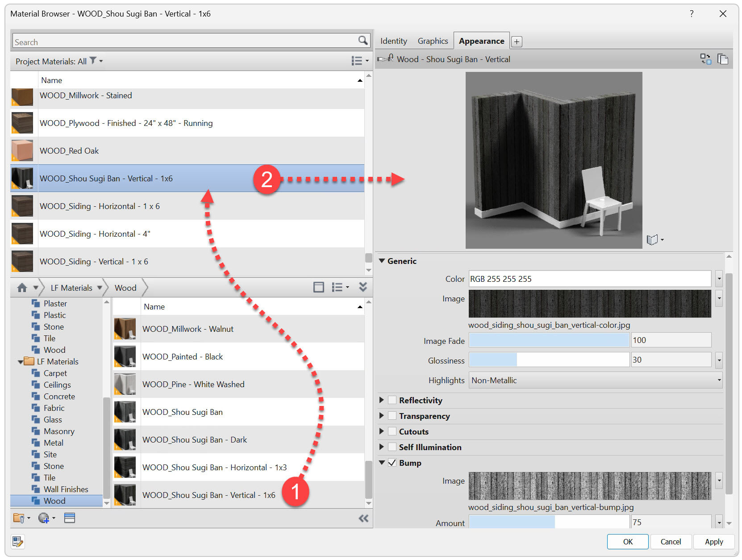The width and height of the screenshot is (742, 560).
Task: Switch to the Graphics tab
Action: point(432,41)
